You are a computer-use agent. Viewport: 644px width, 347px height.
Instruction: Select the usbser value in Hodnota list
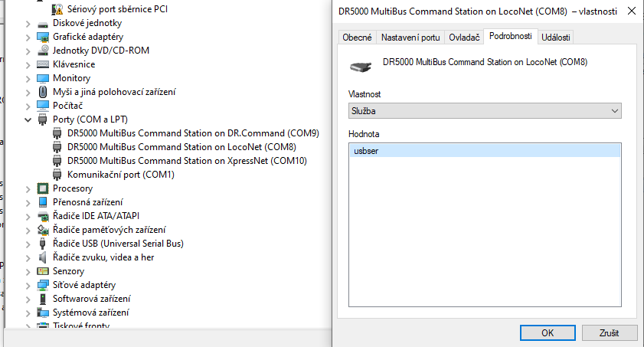(x=367, y=152)
